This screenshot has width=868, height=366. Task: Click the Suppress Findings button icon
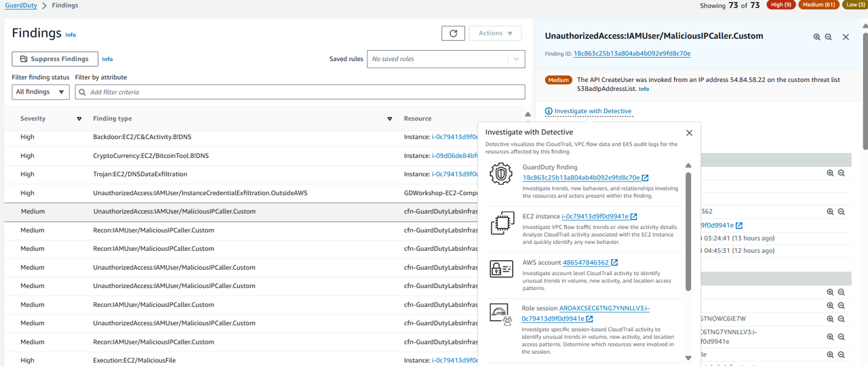pyautogui.click(x=24, y=59)
